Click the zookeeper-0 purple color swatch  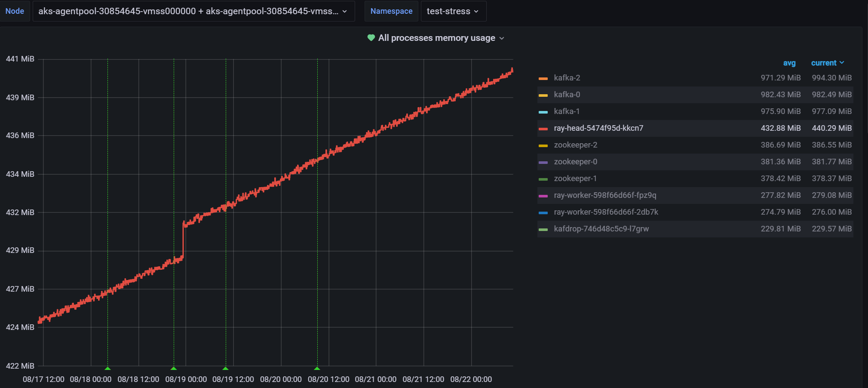(x=543, y=162)
